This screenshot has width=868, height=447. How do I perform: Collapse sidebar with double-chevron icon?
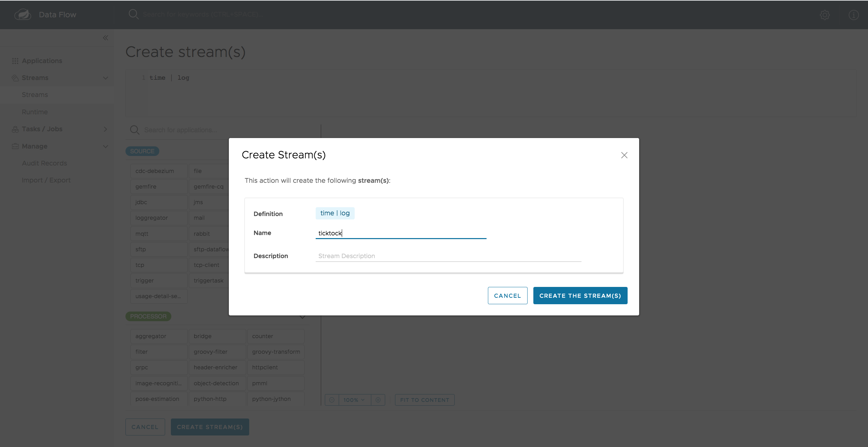coord(105,38)
